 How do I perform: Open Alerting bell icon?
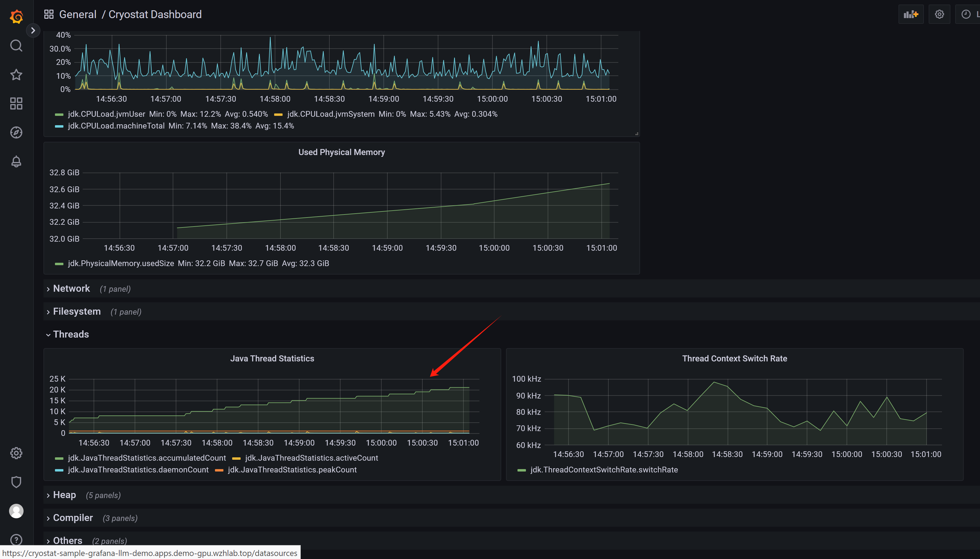[x=16, y=161]
